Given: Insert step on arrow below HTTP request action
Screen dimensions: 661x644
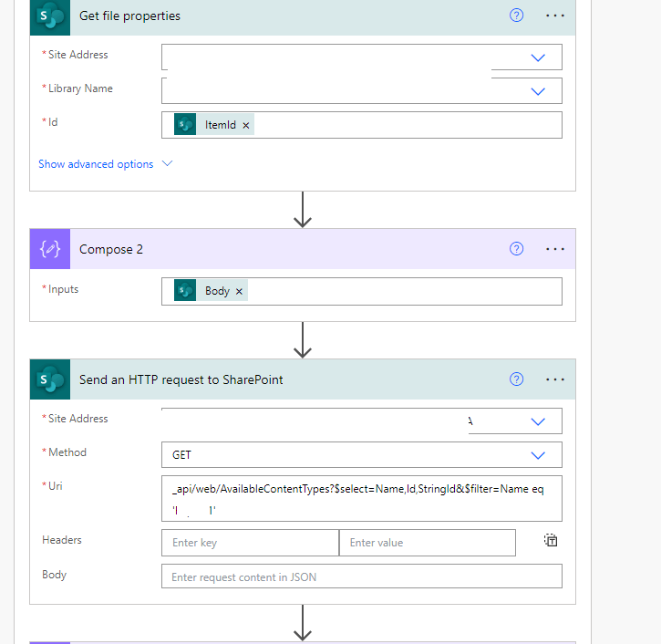Looking at the screenshot, I should tap(303, 623).
